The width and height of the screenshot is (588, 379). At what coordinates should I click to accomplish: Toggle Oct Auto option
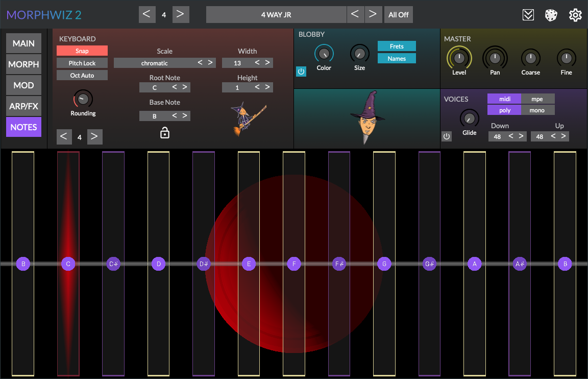pos(82,76)
